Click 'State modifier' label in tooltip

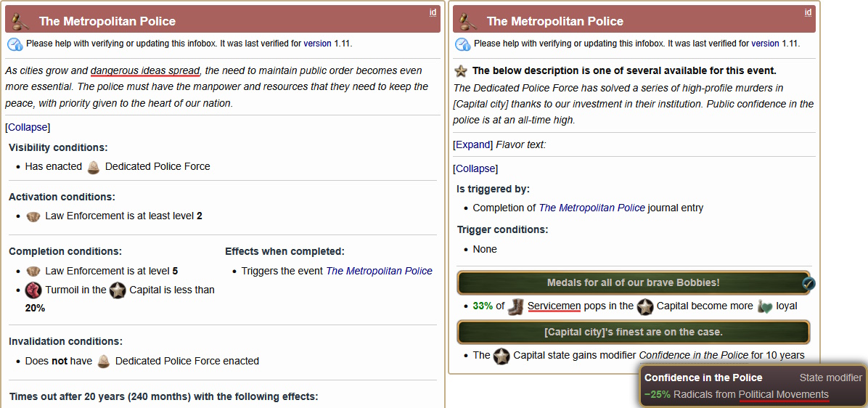pos(831,378)
